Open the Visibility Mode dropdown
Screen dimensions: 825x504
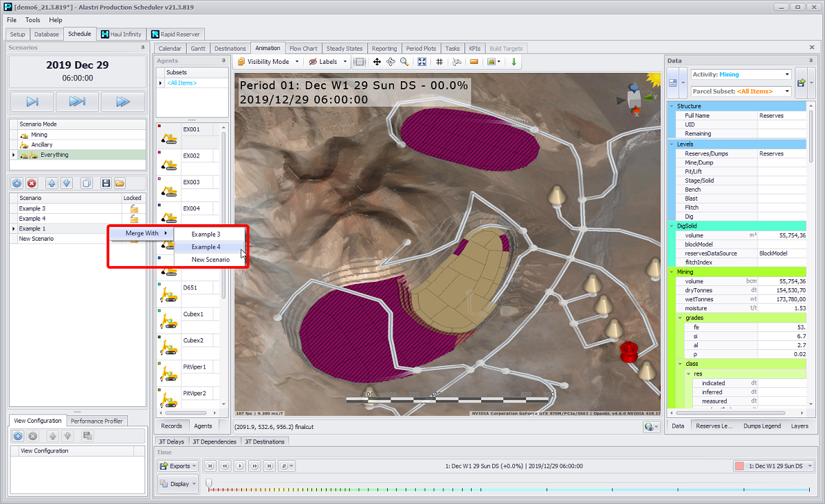(x=268, y=62)
